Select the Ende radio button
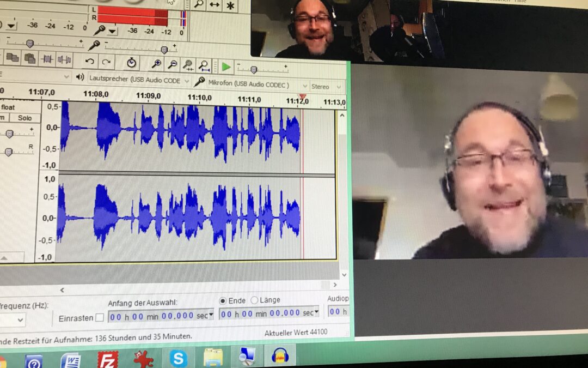 point(223,301)
